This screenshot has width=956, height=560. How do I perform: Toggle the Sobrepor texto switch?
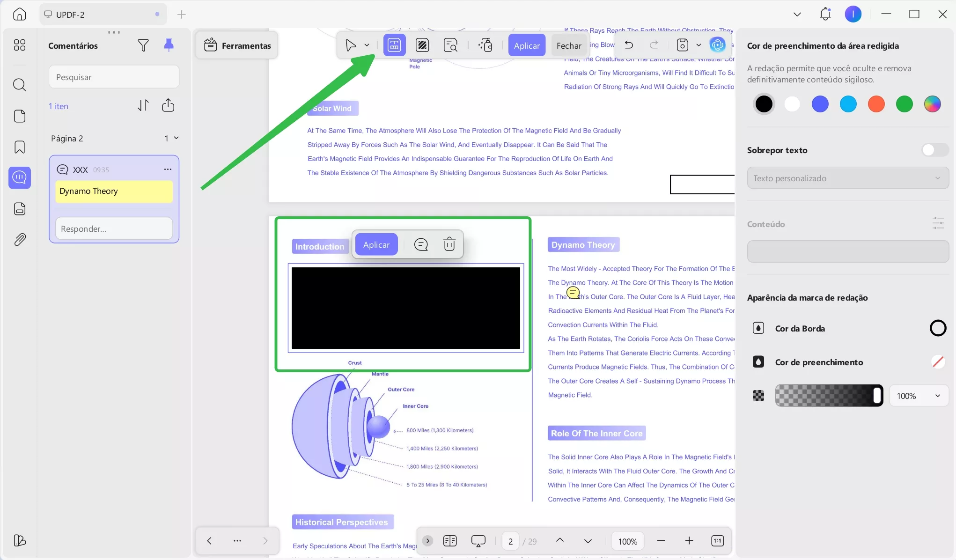[934, 150]
